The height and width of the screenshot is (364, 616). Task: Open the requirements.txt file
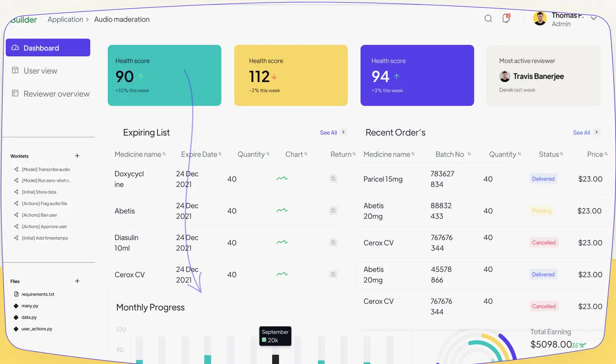(37, 294)
